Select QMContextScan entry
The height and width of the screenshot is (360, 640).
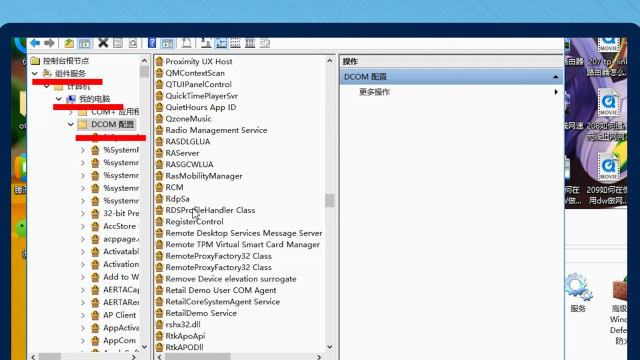point(195,73)
